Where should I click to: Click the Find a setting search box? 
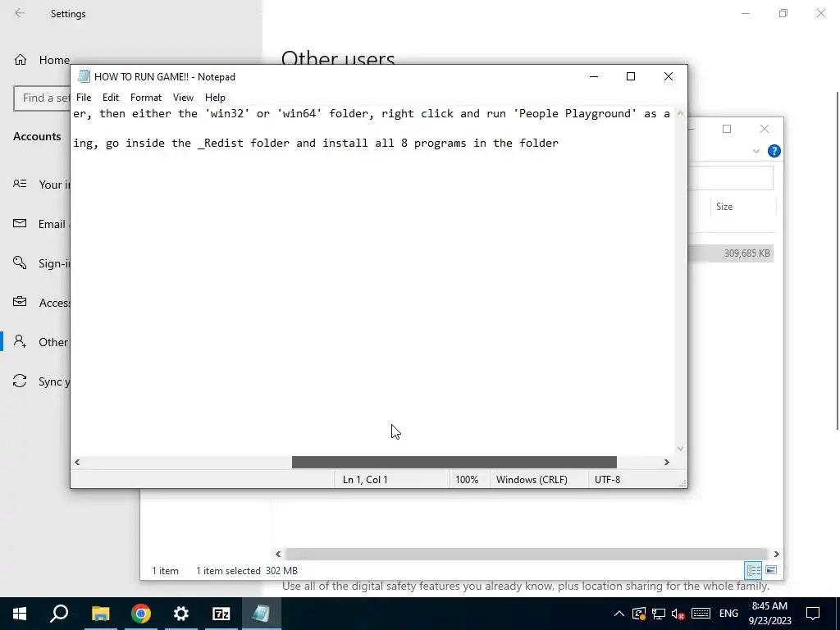click(42, 98)
